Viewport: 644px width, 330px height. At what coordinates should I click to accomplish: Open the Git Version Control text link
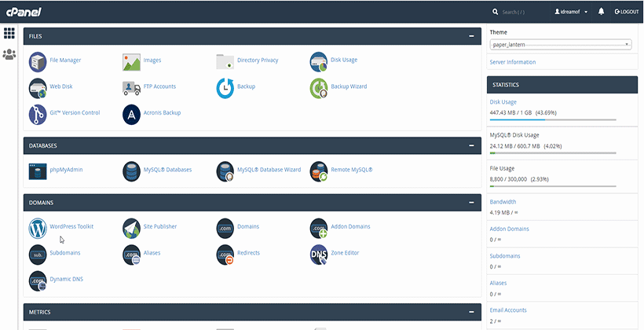[75, 112]
